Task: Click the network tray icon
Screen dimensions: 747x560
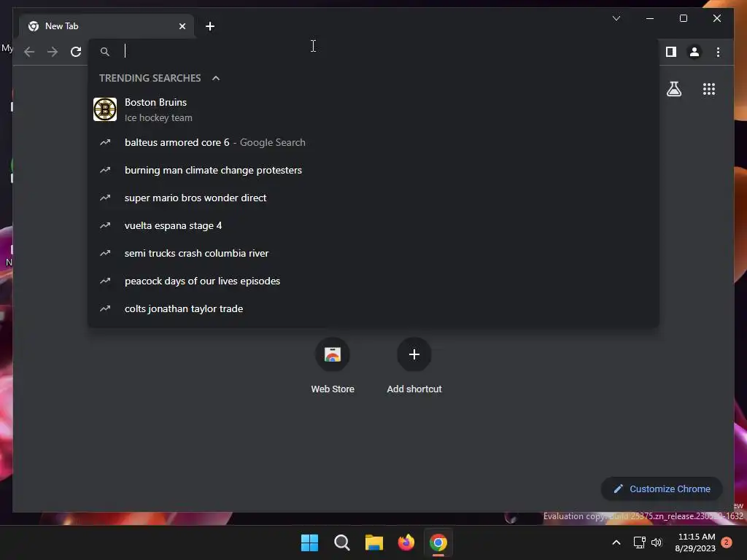Action: (639, 542)
